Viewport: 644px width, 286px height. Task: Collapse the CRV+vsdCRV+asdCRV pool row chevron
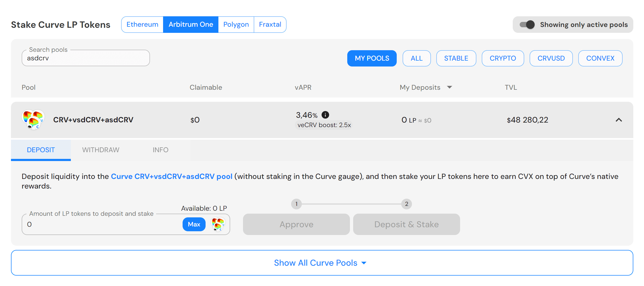click(x=619, y=120)
